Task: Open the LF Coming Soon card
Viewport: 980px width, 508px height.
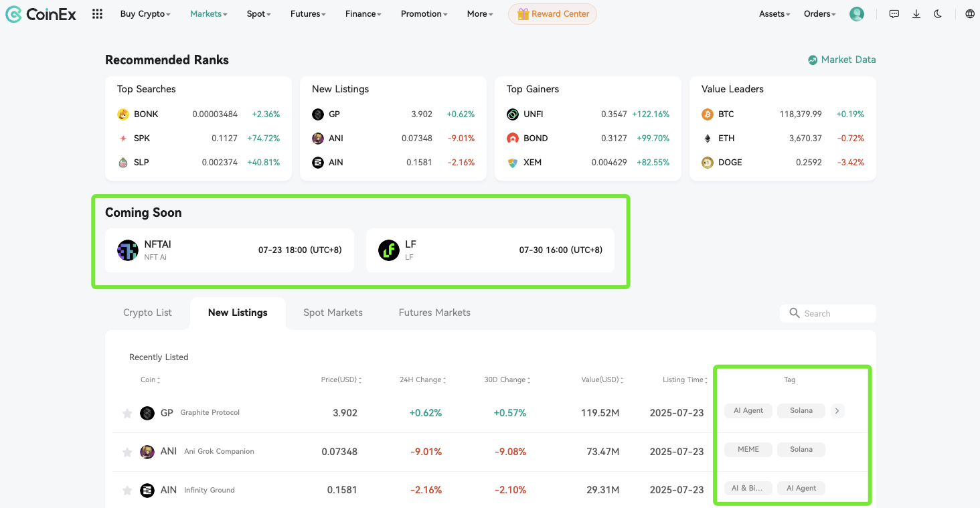Action: pyautogui.click(x=490, y=250)
